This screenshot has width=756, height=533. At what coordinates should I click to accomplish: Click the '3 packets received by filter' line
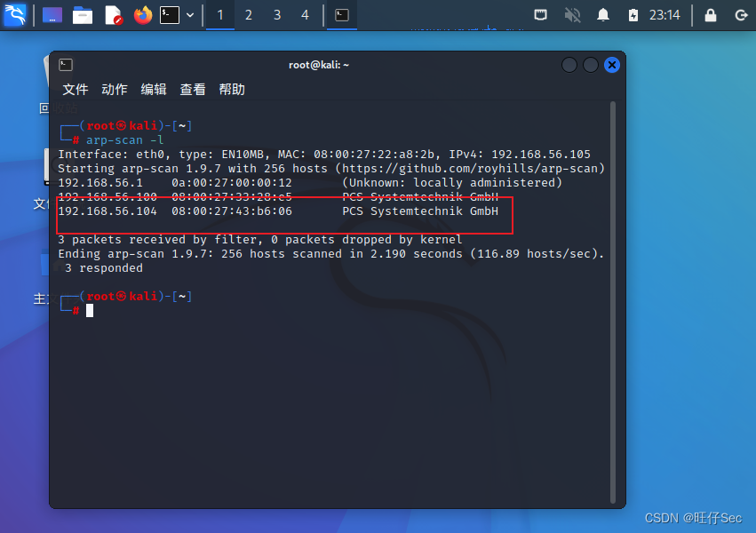point(260,240)
